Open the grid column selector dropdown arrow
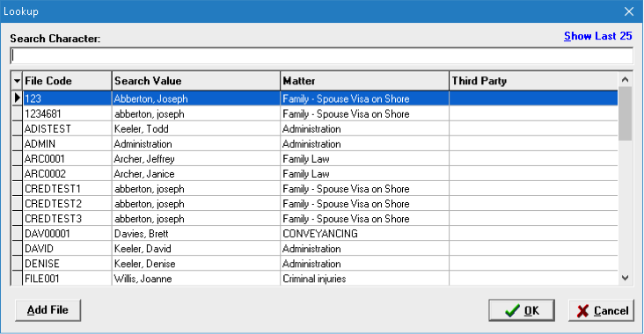Image resolution: width=644 pixels, height=334 pixels. point(17,81)
